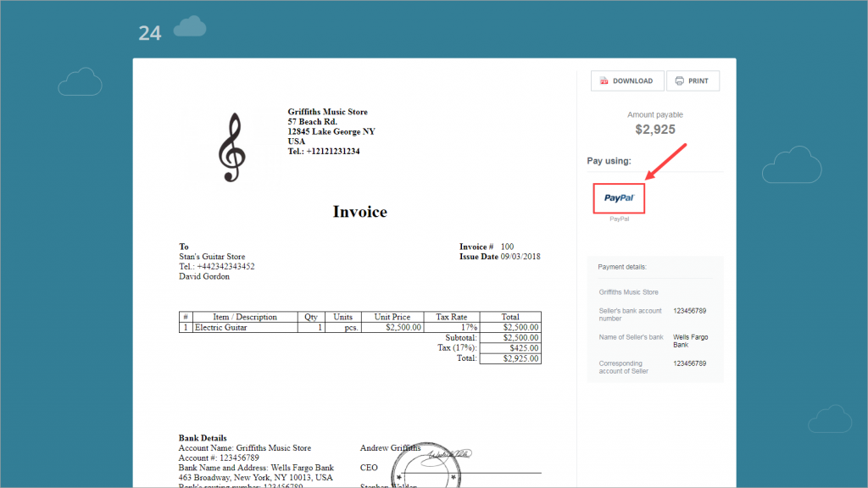Image resolution: width=868 pixels, height=488 pixels.
Task: Click the small 'PayPal' caption
Action: click(x=619, y=219)
